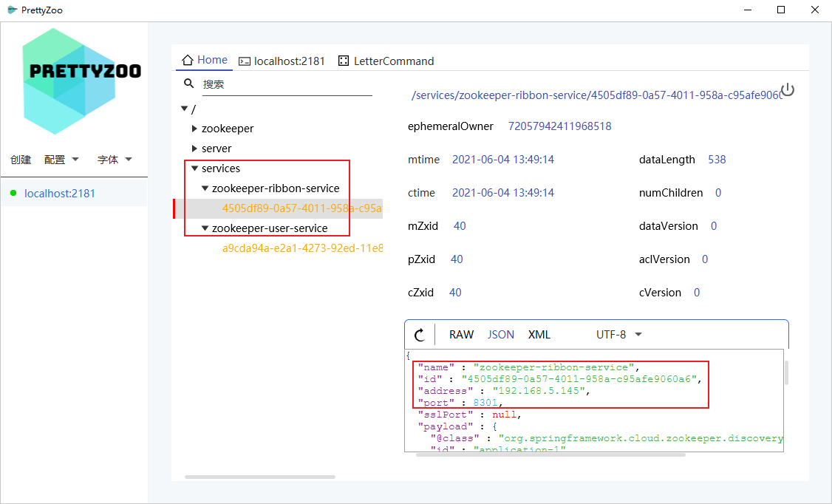Click the green localhost:2181 status dot

13,193
